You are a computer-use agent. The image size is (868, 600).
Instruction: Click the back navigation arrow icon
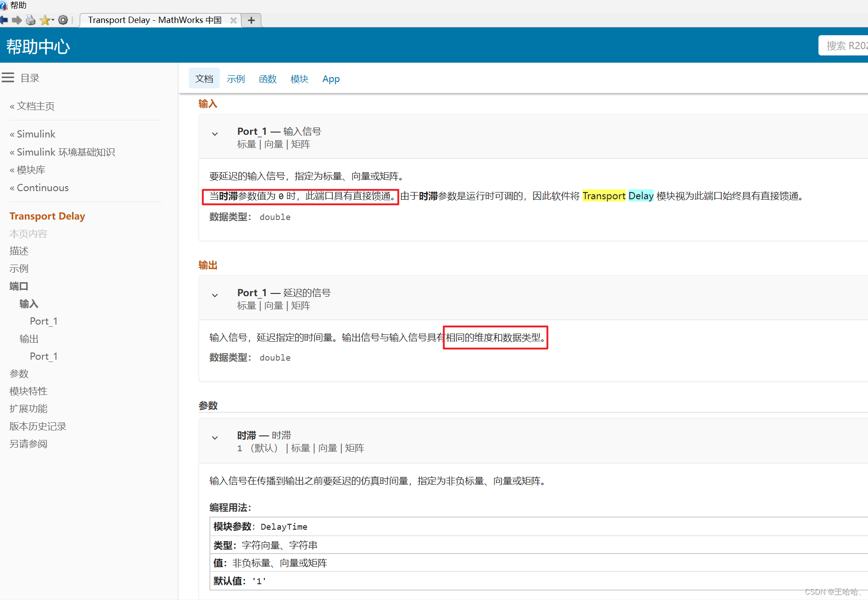coord(4,20)
